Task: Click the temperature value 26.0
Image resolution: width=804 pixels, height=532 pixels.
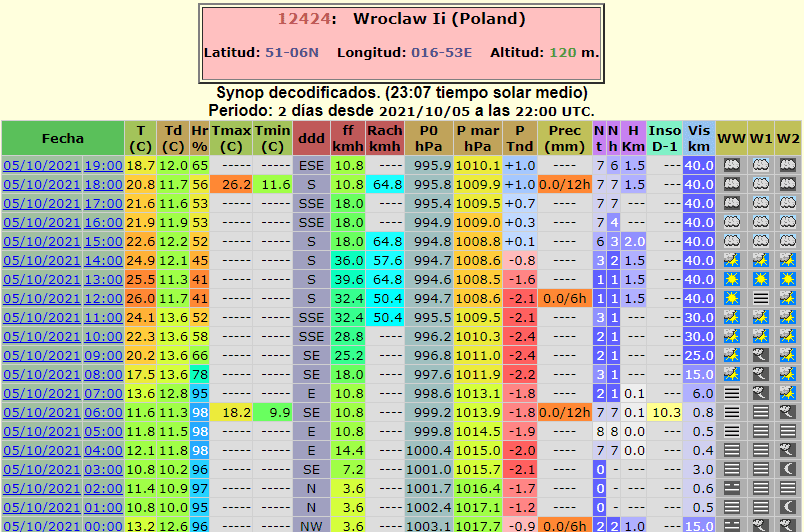Action: (140, 298)
